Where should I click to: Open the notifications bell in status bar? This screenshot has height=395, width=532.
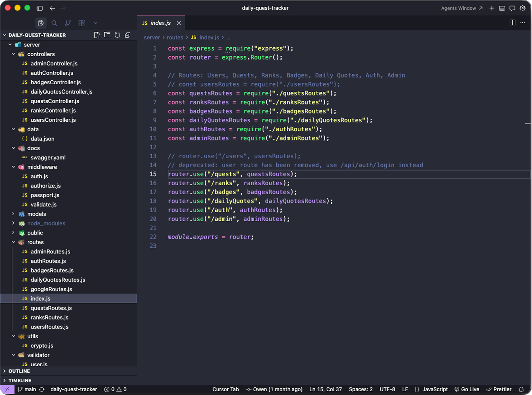click(x=521, y=389)
